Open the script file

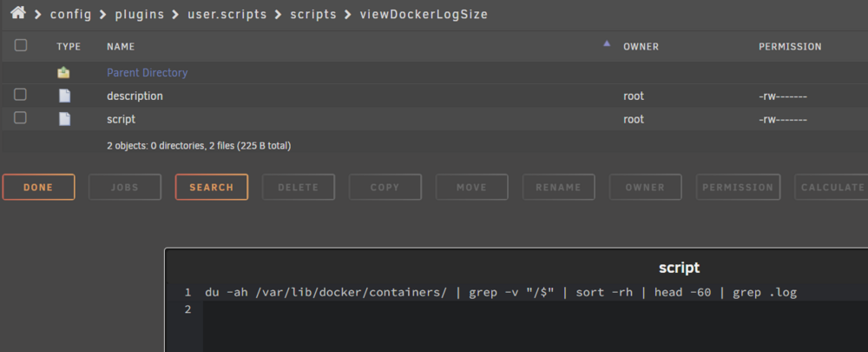tap(121, 119)
